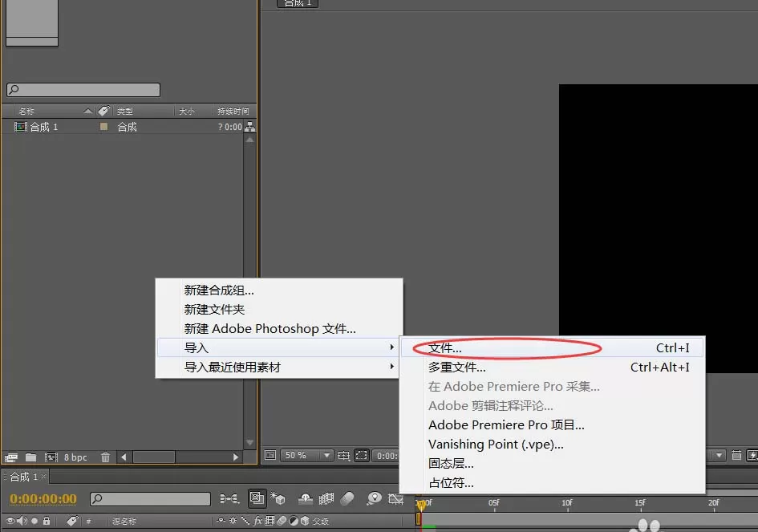Click the 10f mark on time ruler
This screenshot has width=758, height=532.
(567, 503)
